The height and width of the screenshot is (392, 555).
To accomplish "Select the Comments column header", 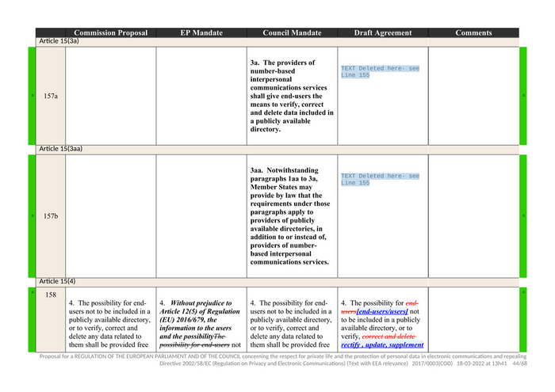I will (473, 33).
